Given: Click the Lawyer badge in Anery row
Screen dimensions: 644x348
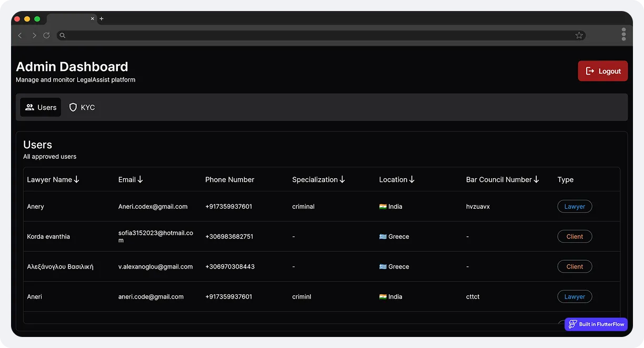Looking at the screenshot, I should pyautogui.click(x=575, y=207).
